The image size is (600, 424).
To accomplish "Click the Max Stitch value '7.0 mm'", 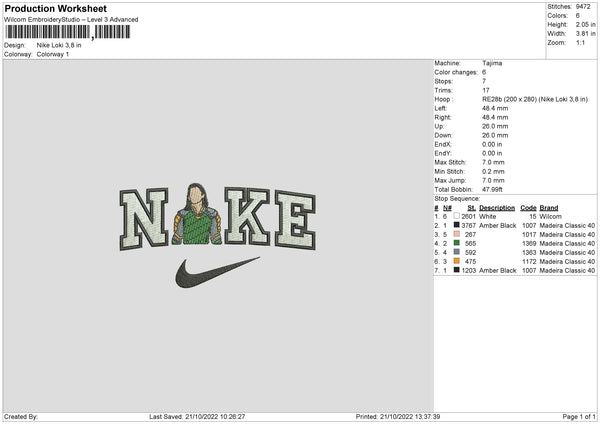I will point(493,162).
